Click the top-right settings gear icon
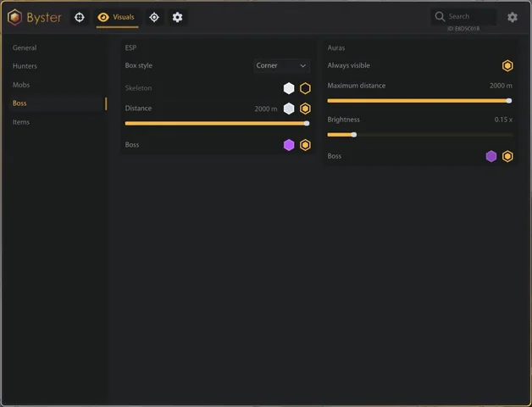This screenshot has width=532, height=407. pos(513,17)
